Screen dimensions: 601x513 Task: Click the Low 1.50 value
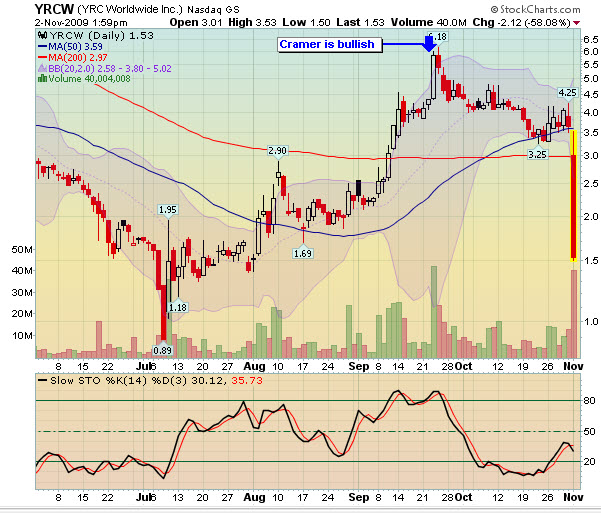[x=306, y=23]
